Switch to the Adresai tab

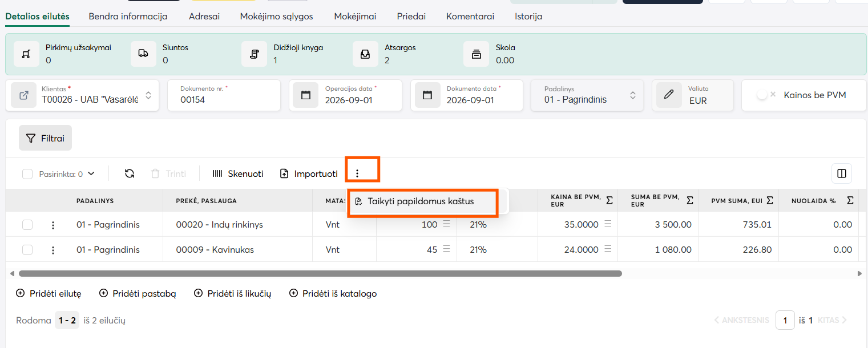coord(204,17)
